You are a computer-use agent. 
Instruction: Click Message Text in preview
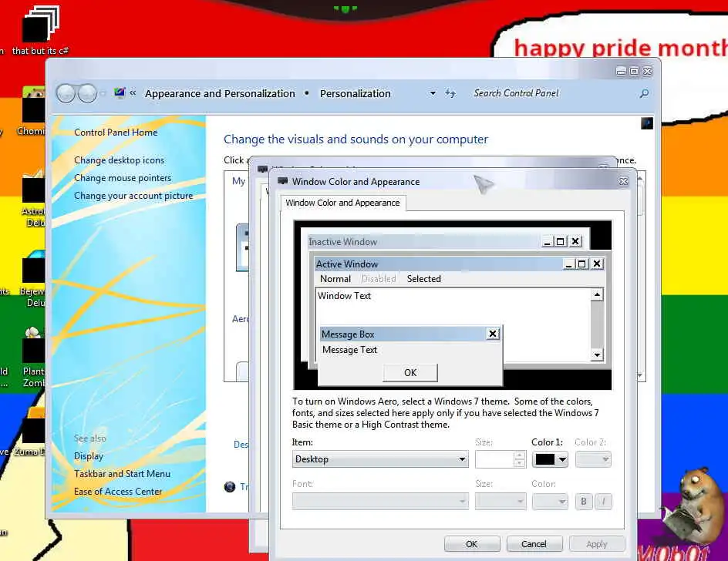click(349, 350)
